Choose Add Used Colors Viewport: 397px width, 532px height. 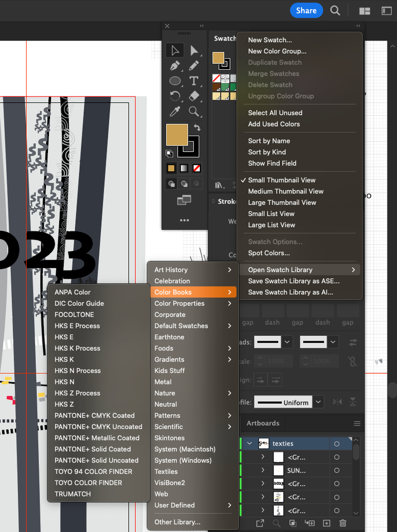299,124
